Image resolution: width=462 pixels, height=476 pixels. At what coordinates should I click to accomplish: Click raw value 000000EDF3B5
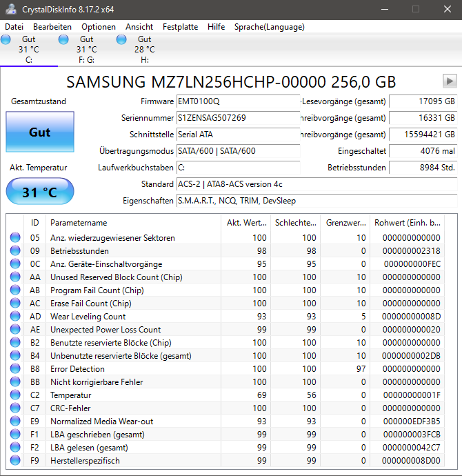(x=412, y=422)
